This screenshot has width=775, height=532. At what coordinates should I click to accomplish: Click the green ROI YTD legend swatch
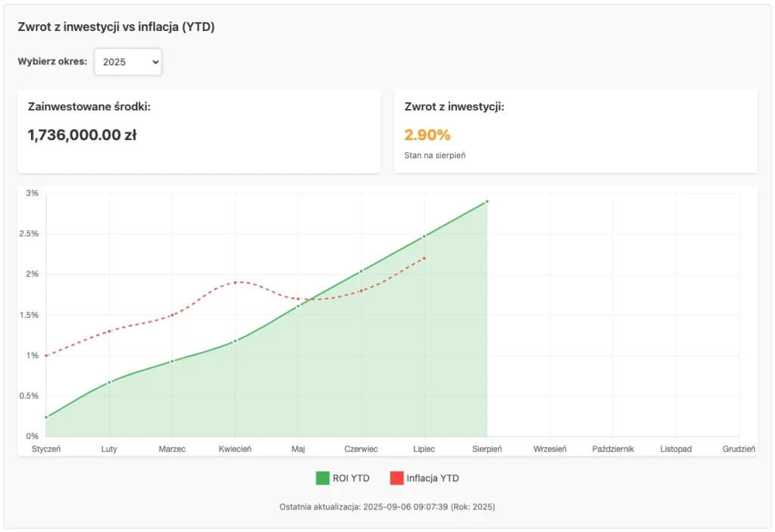pyautogui.click(x=322, y=478)
